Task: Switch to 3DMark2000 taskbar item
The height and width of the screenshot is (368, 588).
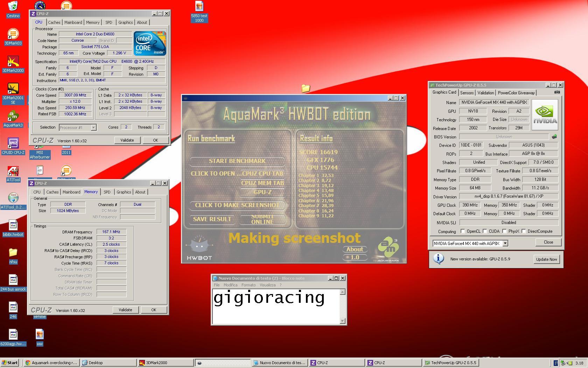Action: point(165,363)
